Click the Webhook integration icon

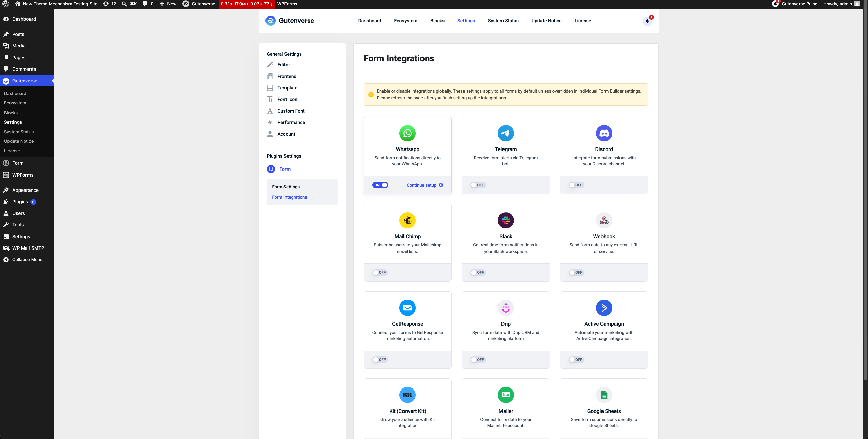click(604, 220)
